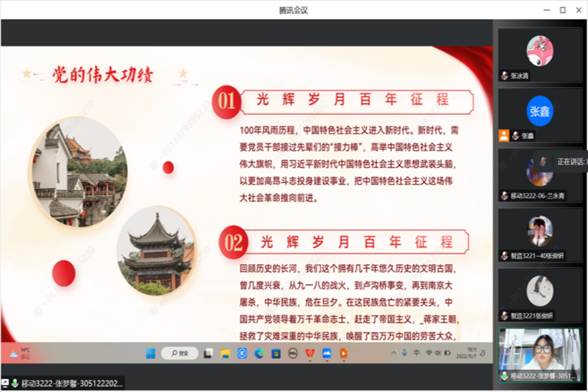
Task: Open File Explorer folder icon in the taskbar
Action: (224, 353)
